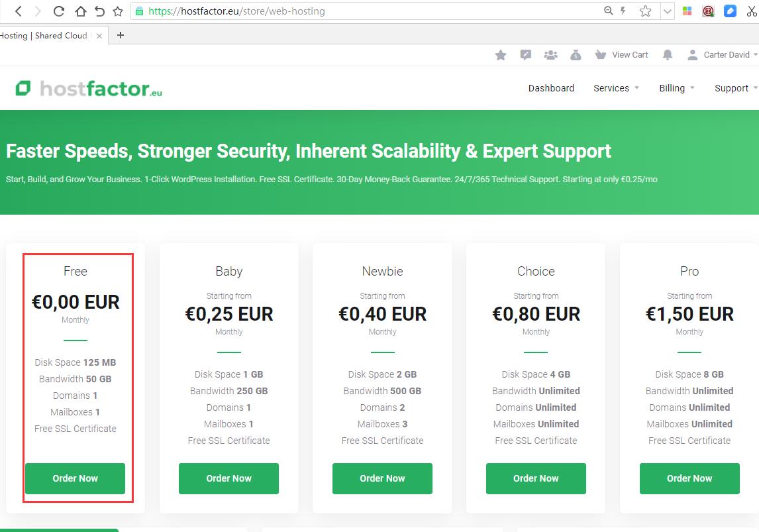Open a new browser tab

[121, 35]
